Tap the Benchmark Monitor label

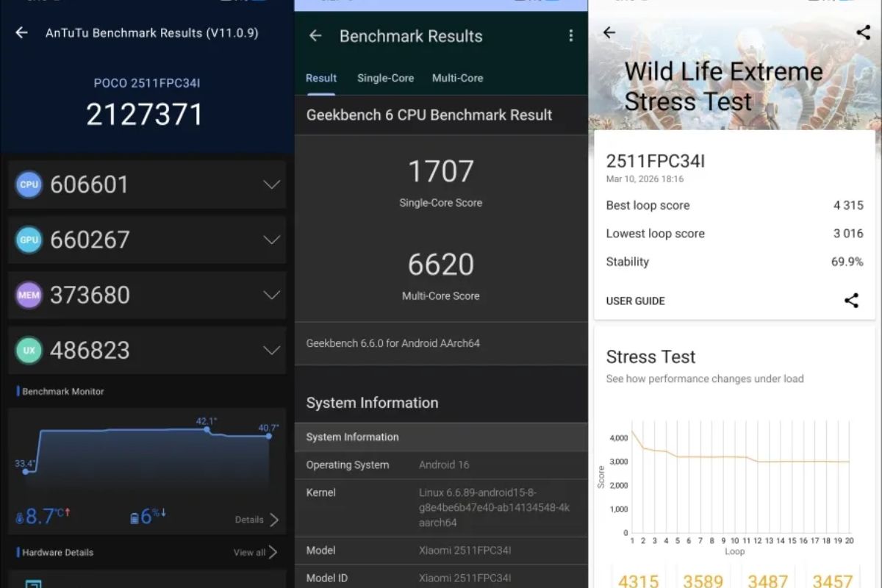[x=63, y=391]
